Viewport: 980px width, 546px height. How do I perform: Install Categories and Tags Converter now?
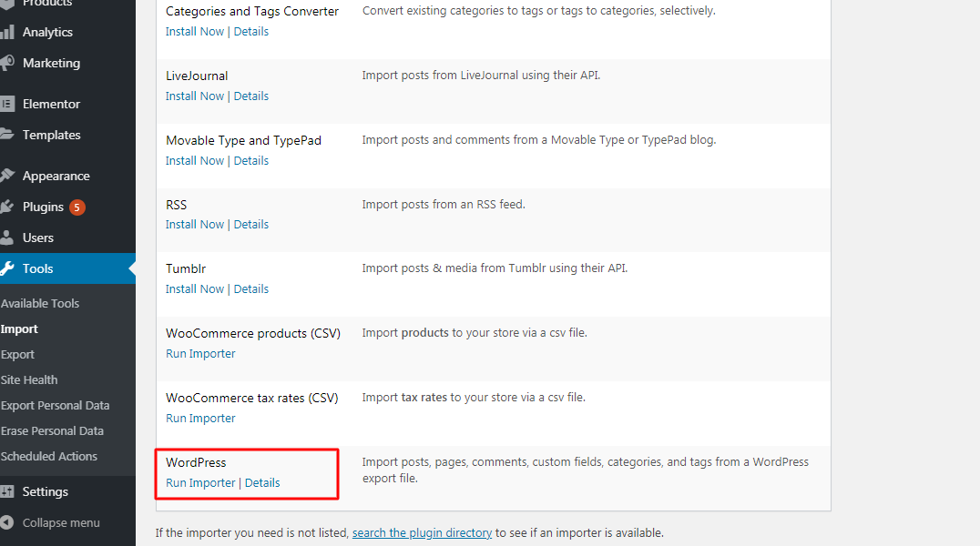point(194,31)
